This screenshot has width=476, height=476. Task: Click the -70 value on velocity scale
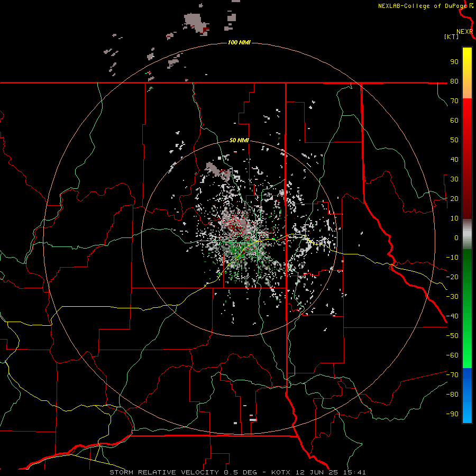[452, 374]
